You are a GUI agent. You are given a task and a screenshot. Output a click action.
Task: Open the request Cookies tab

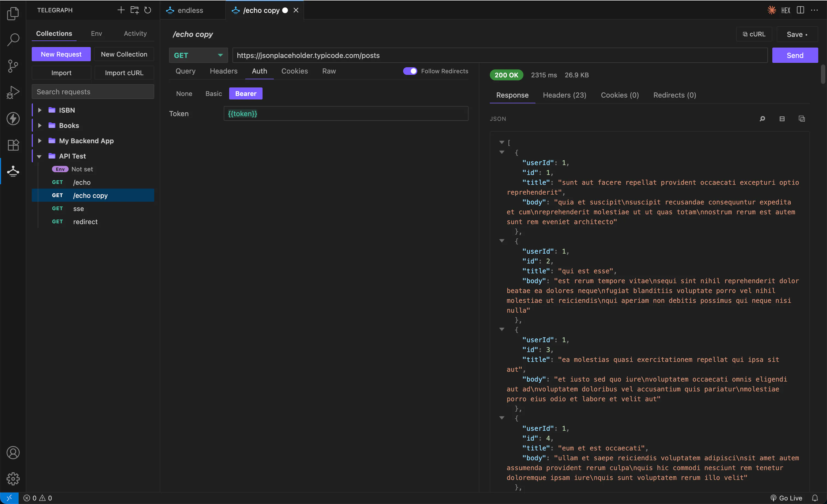click(294, 71)
